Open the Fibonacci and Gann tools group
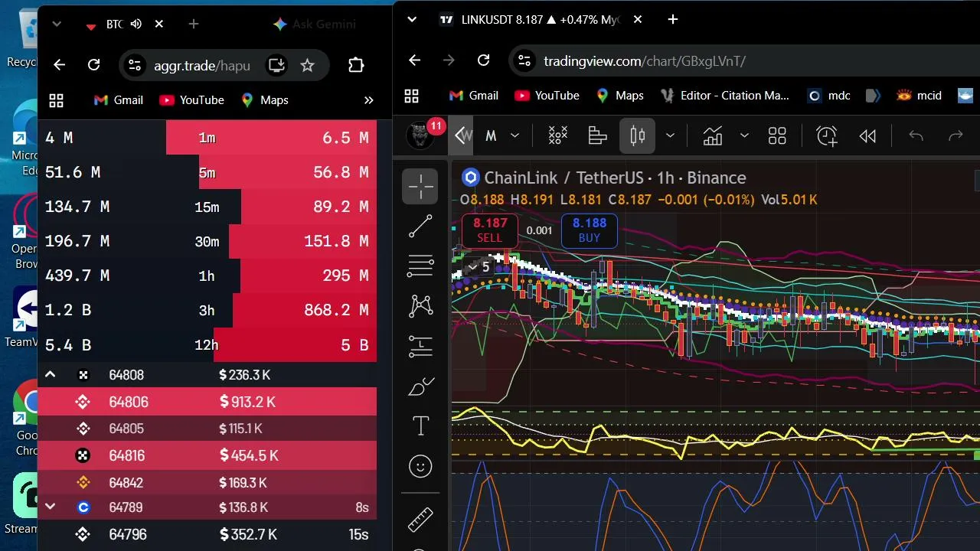The image size is (980, 551). point(420,266)
